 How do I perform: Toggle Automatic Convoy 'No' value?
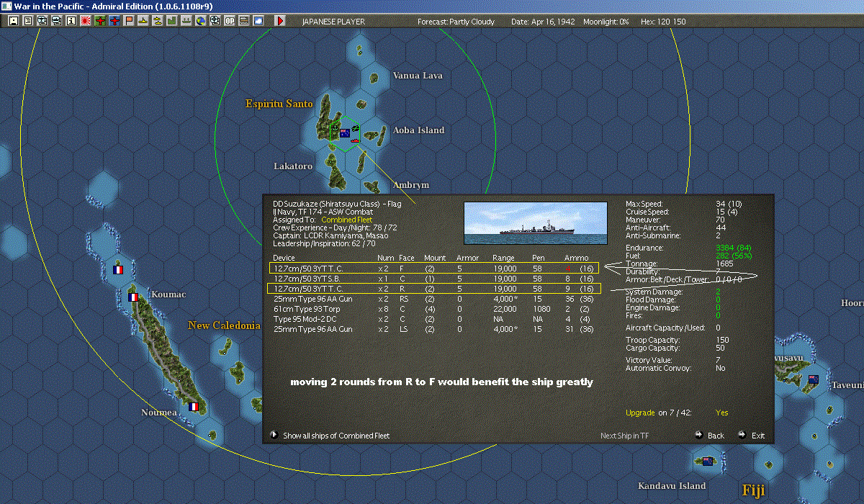[721, 368]
